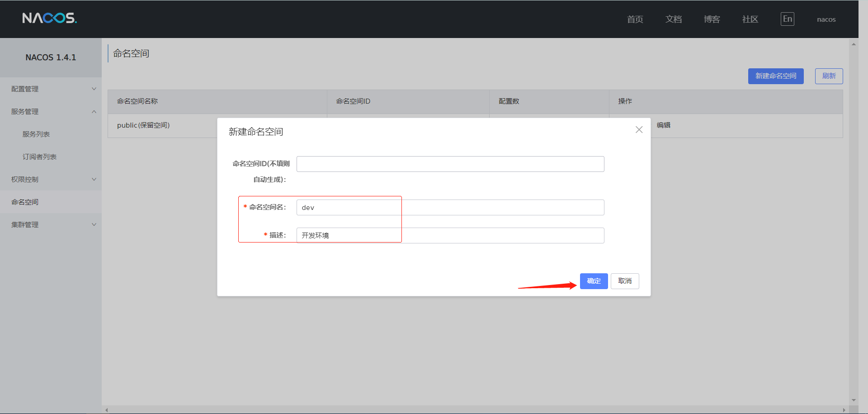Click the vertical scrollbar up arrow
The image size is (868, 414).
point(854,44)
